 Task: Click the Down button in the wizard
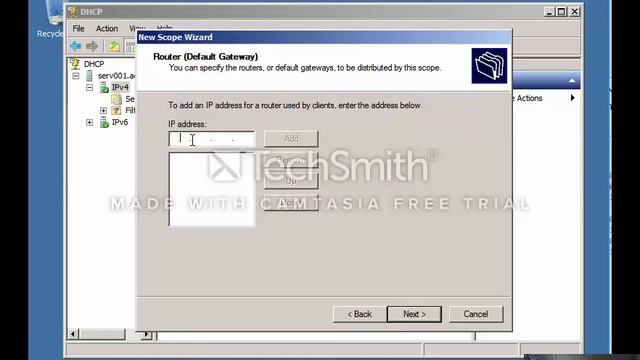pyautogui.click(x=291, y=203)
